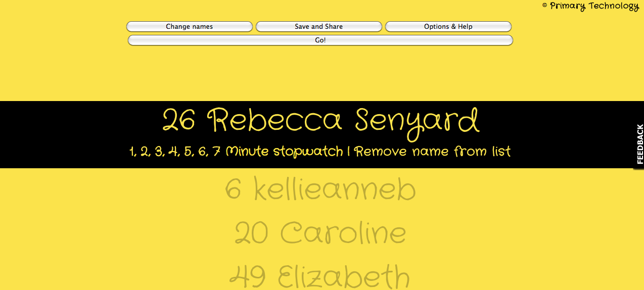Select the name '6 kellieanneb'
Screen dimensions: 644x290
(320, 190)
